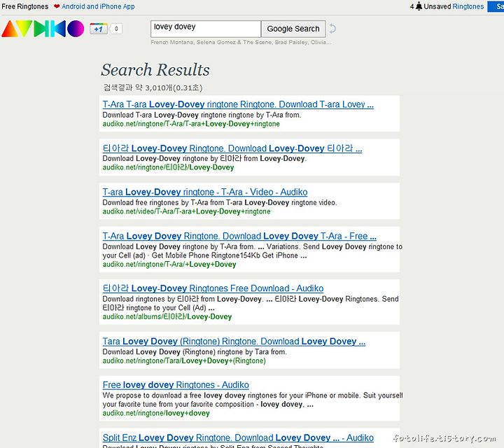Click the red heart icon before Android and iPhone App
Screen dimensions: 504x448
pos(57,6)
